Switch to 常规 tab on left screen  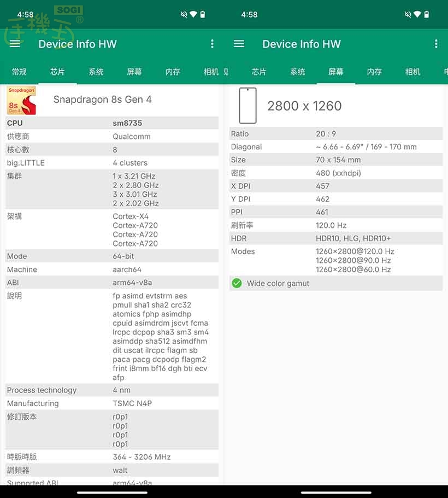click(19, 72)
